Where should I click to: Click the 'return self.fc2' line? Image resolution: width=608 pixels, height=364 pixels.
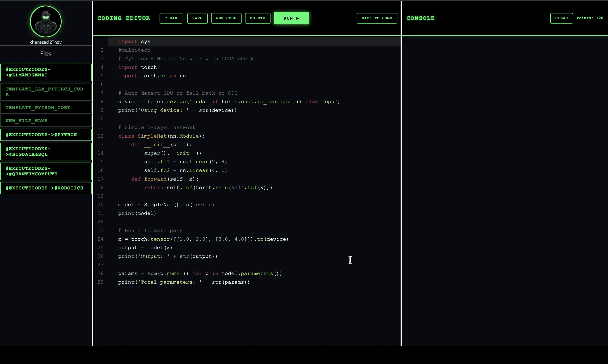coord(208,187)
